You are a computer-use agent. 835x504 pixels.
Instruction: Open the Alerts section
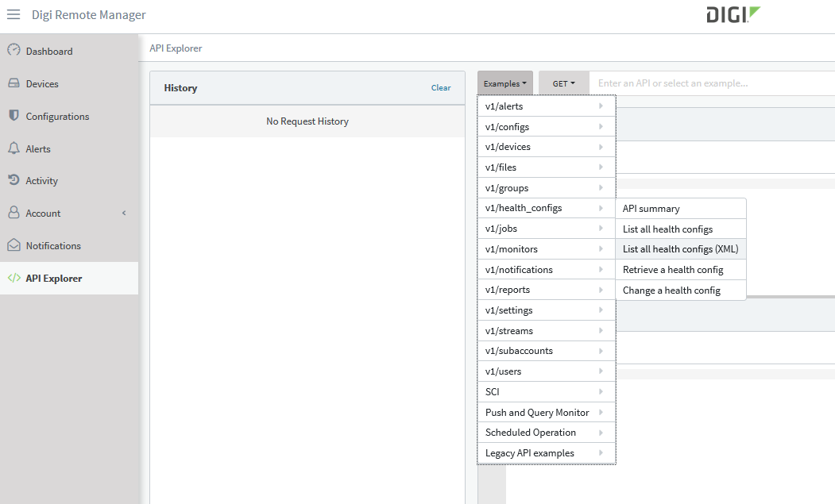(69, 148)
